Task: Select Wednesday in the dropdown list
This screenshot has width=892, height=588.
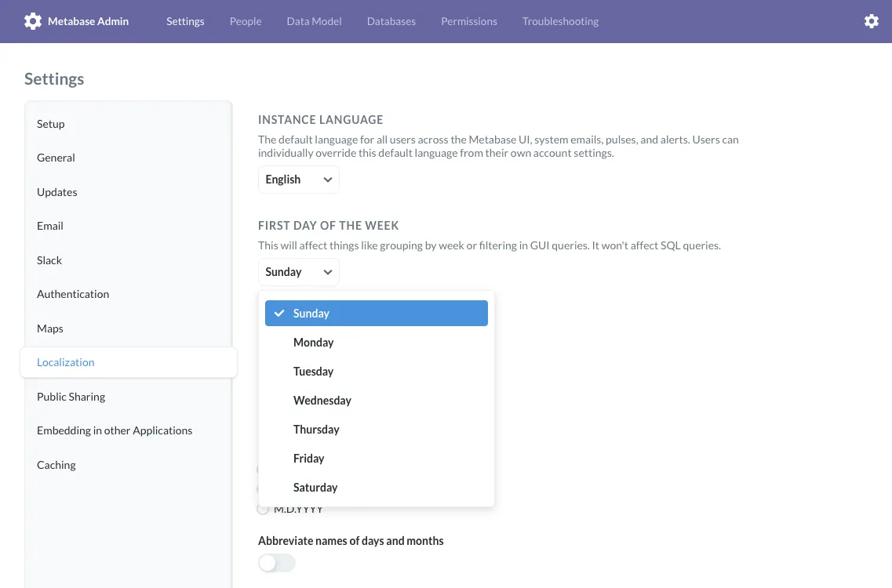Action: [322, 401]
